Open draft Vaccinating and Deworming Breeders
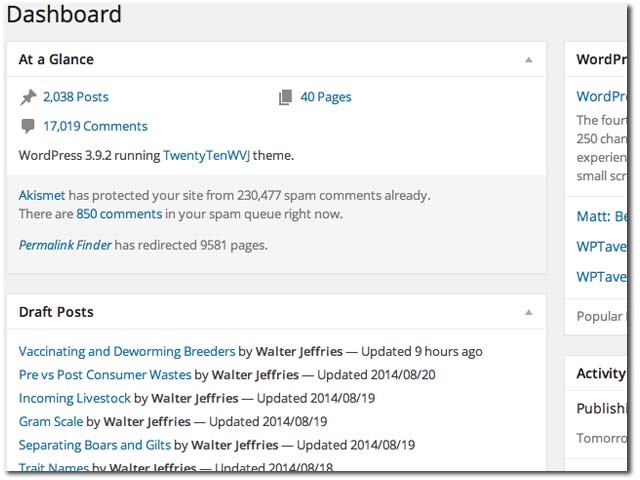The height and width of the screenshot is (480, 640). [127, 351]
